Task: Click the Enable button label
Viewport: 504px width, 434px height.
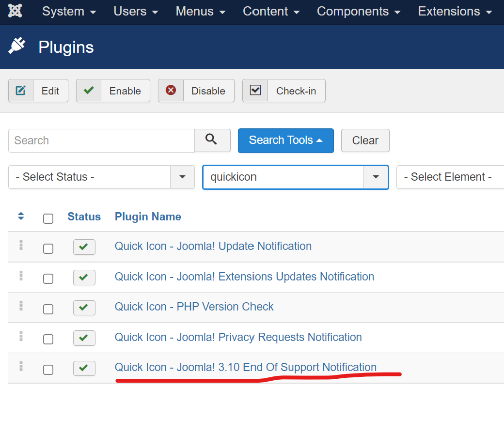Action: (125, 91)
